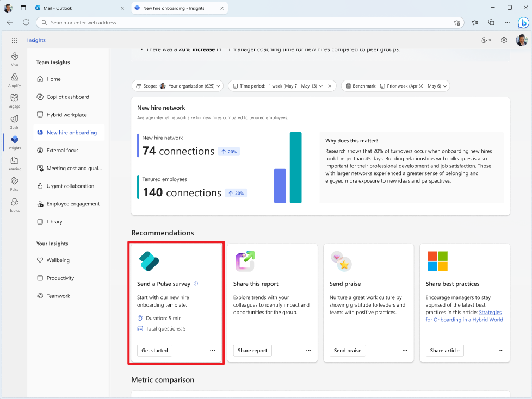
Task: Click the Insights header title link
Action: point(36,40)
